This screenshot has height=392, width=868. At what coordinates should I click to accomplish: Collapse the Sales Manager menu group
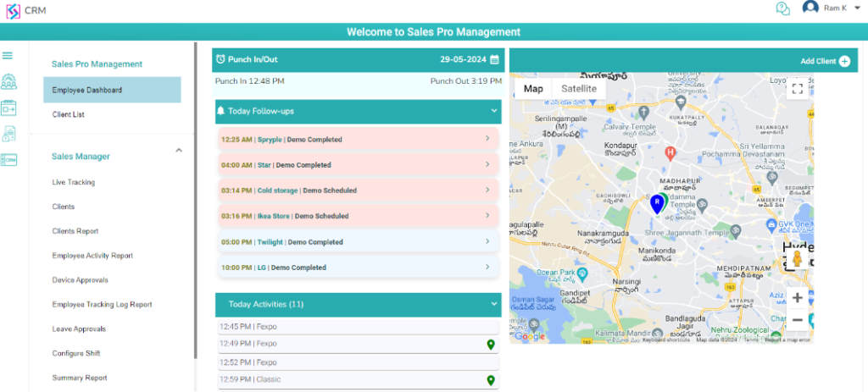tap(179, 151)
